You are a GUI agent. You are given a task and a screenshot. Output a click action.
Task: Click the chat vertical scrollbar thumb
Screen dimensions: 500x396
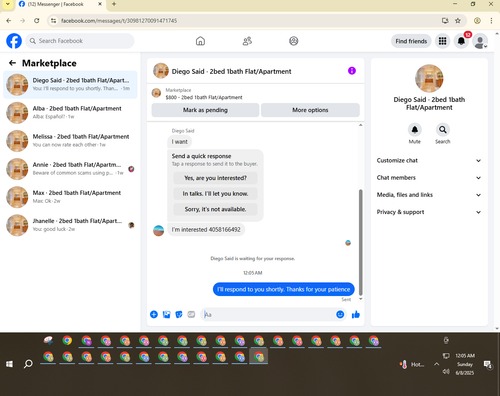coord(360,242)
